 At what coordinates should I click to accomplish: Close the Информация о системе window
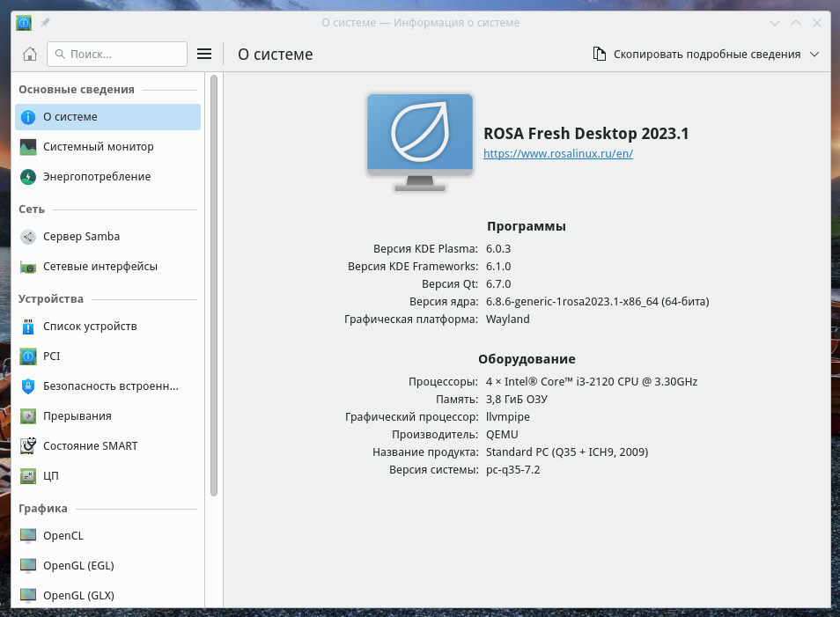tap(817, 23)
